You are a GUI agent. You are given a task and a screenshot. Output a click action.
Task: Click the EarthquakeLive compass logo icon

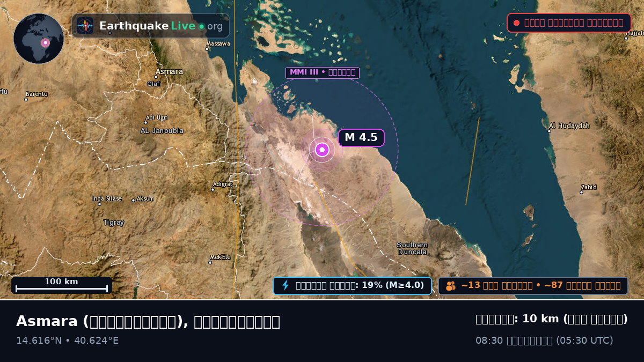(85, 26)
